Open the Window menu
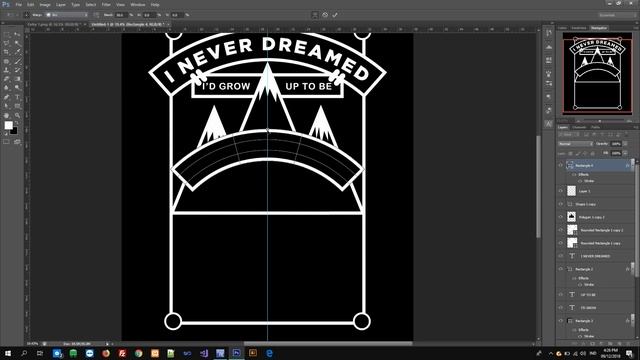Image resolution: width=640 pixels, height=360 pixels. (138, 5)
